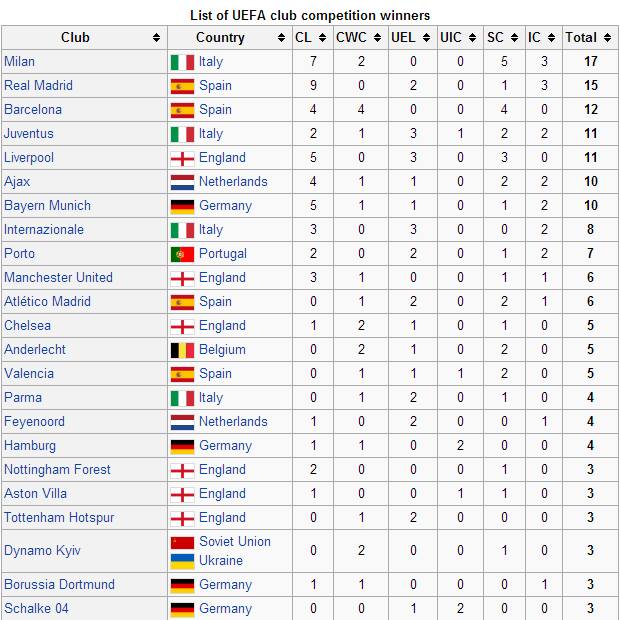Open the Real Madrid link
Screen dimensions: 620x620
[x=38, y=85]
